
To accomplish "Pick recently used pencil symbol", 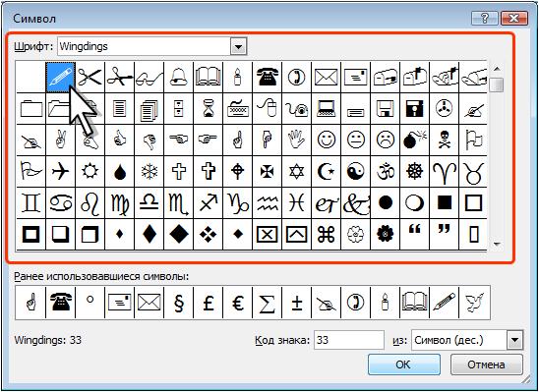I will pos(445,303).
